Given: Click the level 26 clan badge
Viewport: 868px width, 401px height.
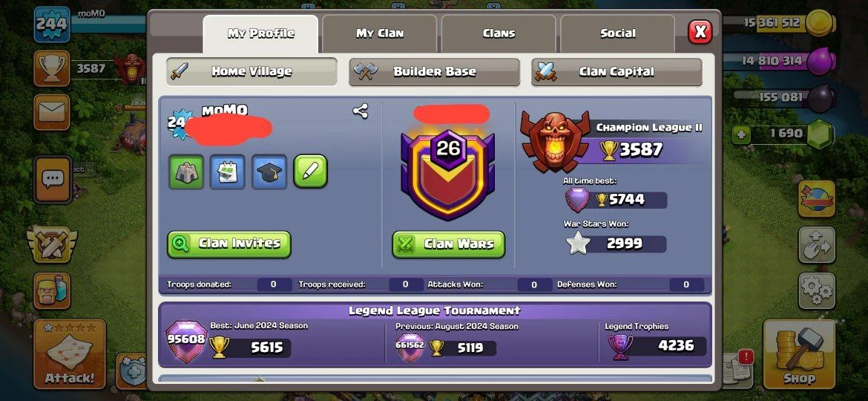Looking at the screenshot, I should pos(448,172).
